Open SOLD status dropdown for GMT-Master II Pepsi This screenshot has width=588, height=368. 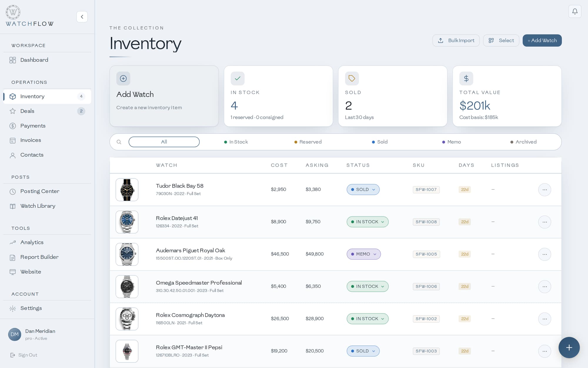(x=363, y=351)
